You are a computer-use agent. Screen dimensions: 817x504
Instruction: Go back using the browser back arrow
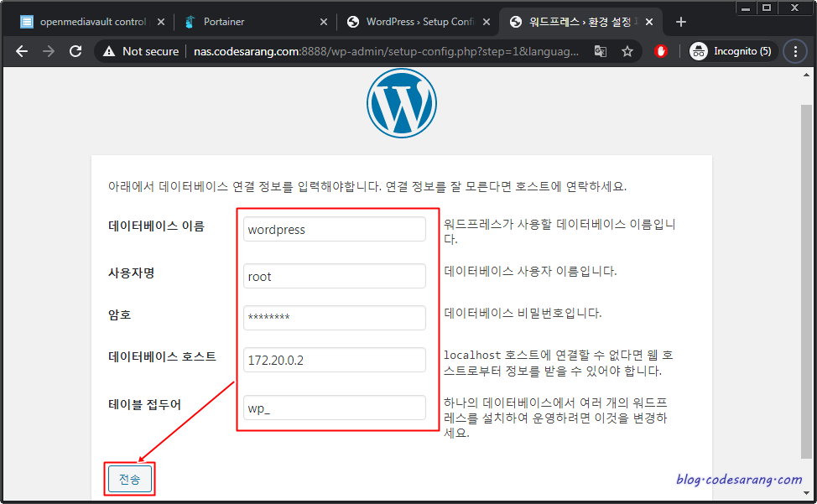pyautogui.click(x=22, y=51)
